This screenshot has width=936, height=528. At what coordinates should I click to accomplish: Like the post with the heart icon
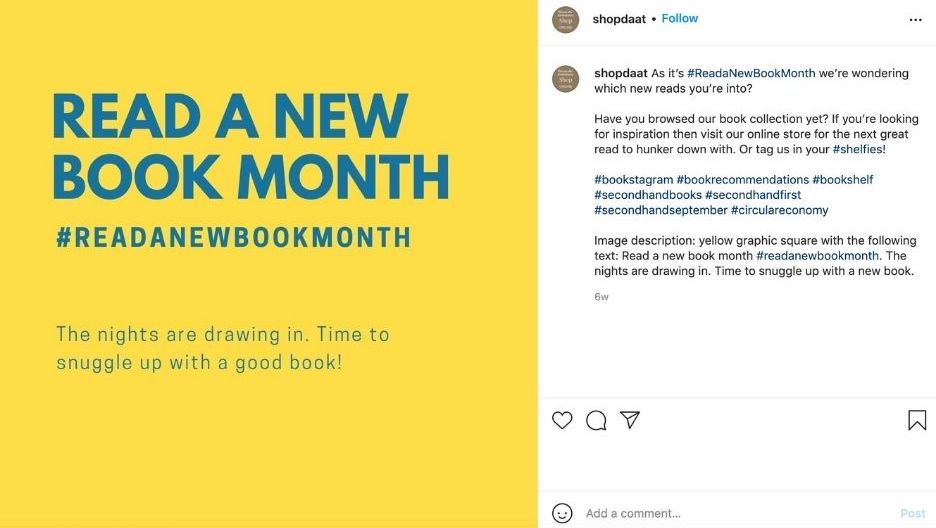tap(562, 420)
